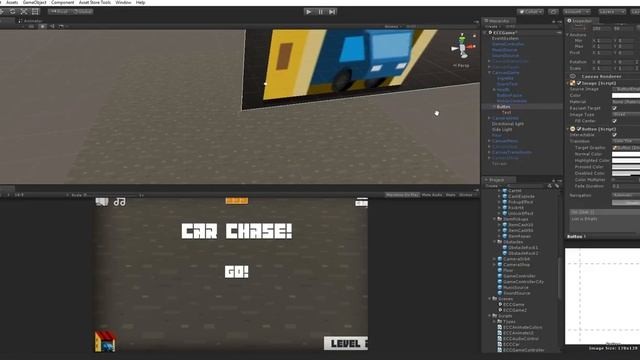
Task: Click the Canvas Renderer component icon
Action: tap(573, 76)
